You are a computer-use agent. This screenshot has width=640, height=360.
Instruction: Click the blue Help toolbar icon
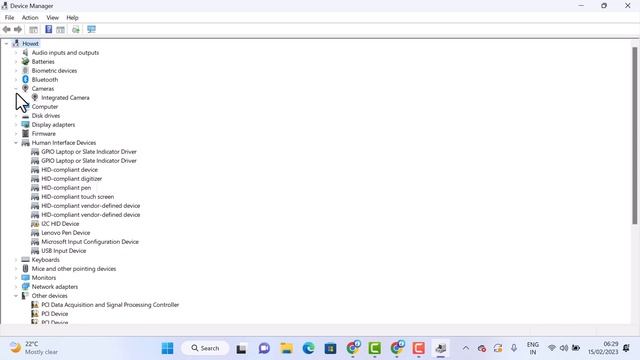click(x=49, y=29)
